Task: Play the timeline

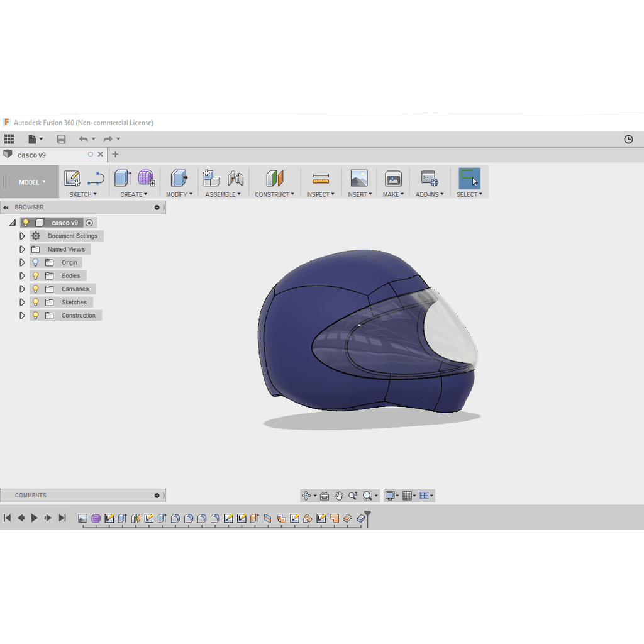Action: 35,518
